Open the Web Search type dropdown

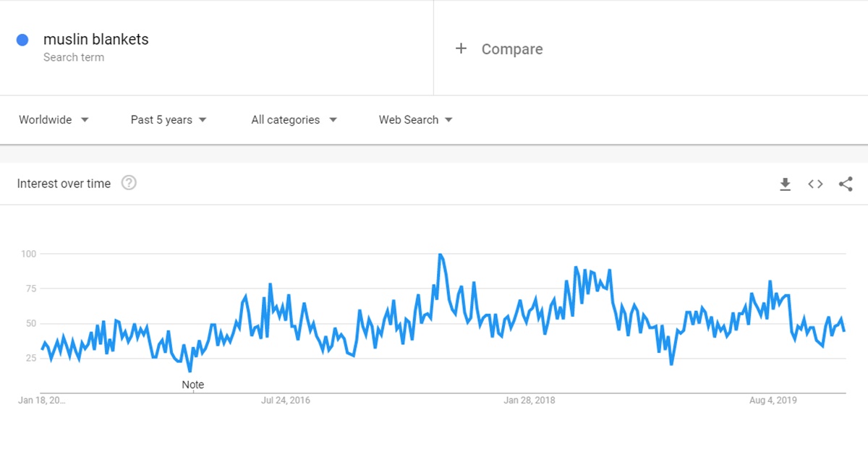click(x=416, y=120)
